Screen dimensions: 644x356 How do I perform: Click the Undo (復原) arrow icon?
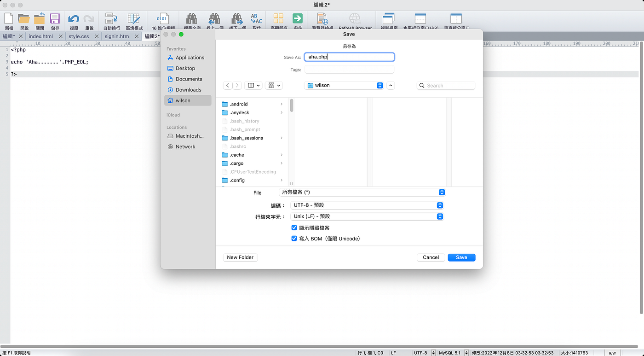pos(74,19)
